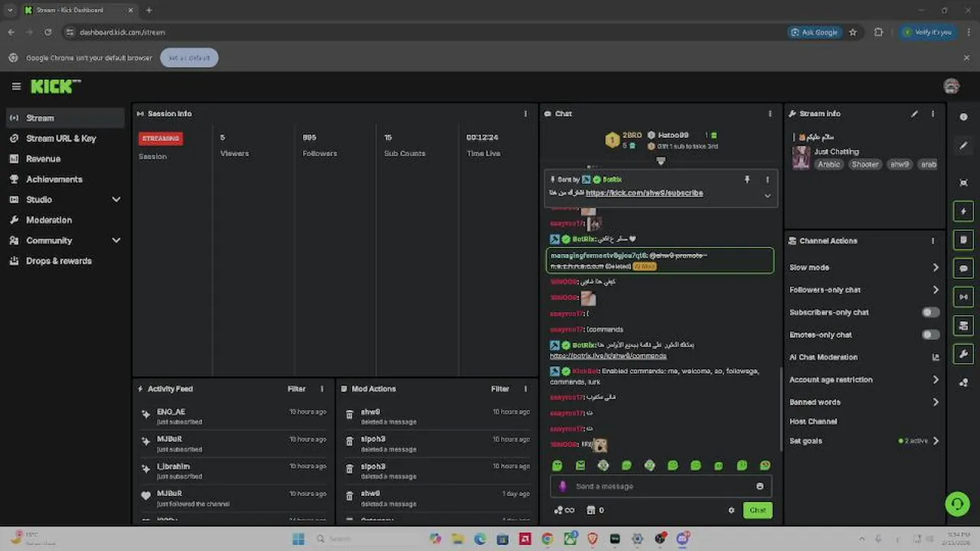Open emoji picker in message box
This screenshot has width=980, height=551.
pyautogui.click(x=759, y=486)
